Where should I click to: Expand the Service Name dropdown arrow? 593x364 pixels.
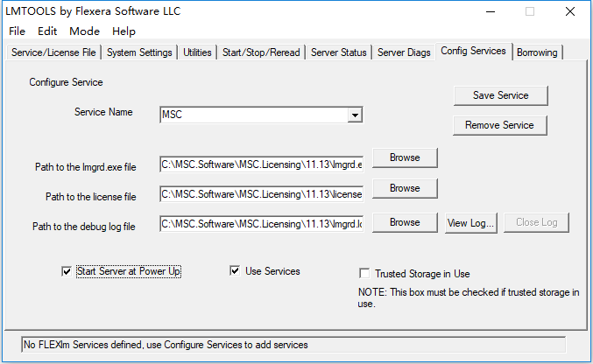coord(355,115)
